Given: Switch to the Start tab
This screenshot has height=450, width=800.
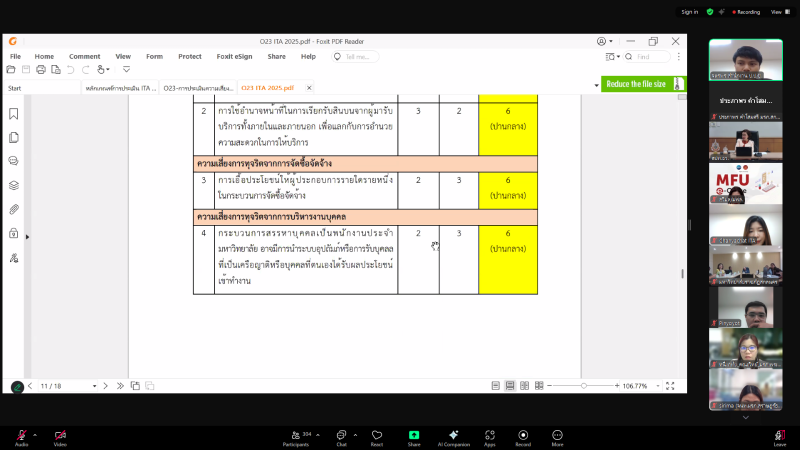Looking at the screenshot, I should (x=15, y=88).
